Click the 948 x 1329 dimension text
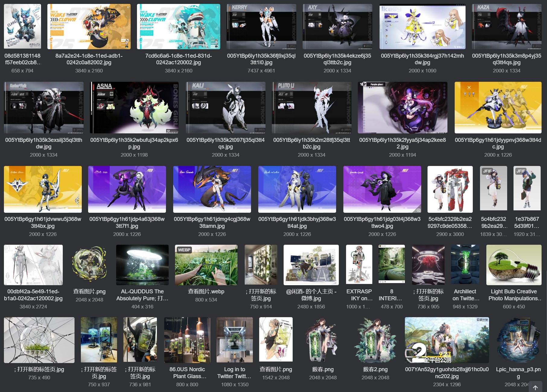Image resolution: width=547 pixels, height=392 pixels. [465, 307]
